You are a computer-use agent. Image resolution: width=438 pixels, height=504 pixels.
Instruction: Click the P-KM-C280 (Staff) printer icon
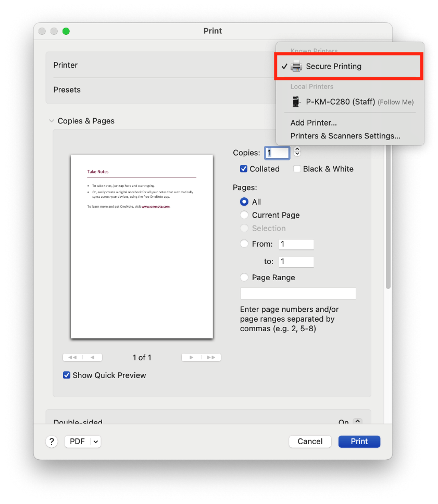296,102
